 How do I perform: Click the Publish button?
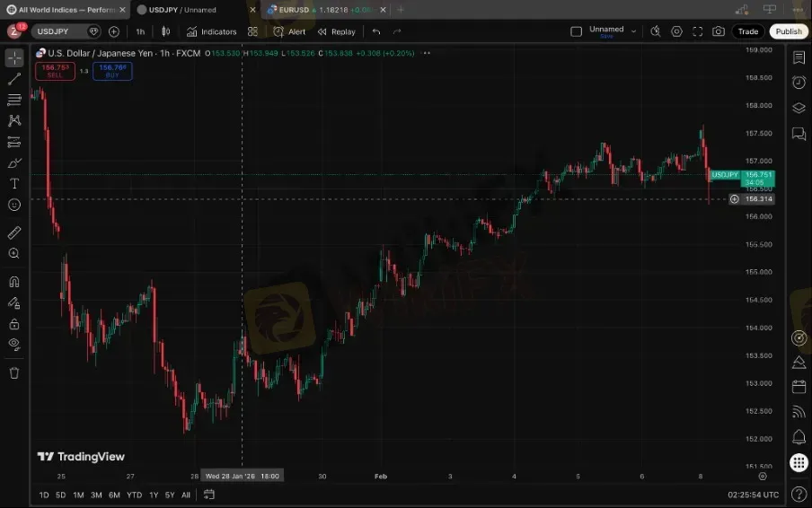[789, 31]
